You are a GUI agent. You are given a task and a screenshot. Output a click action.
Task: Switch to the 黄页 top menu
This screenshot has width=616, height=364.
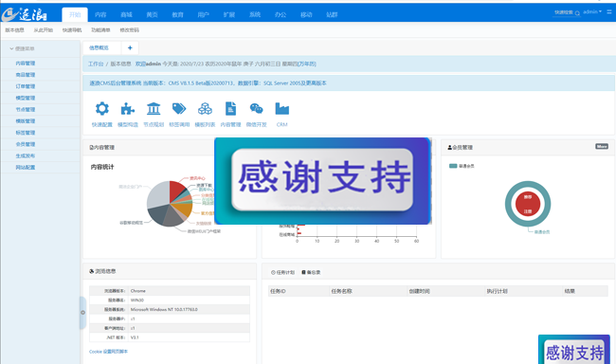[x=152, y=14]
